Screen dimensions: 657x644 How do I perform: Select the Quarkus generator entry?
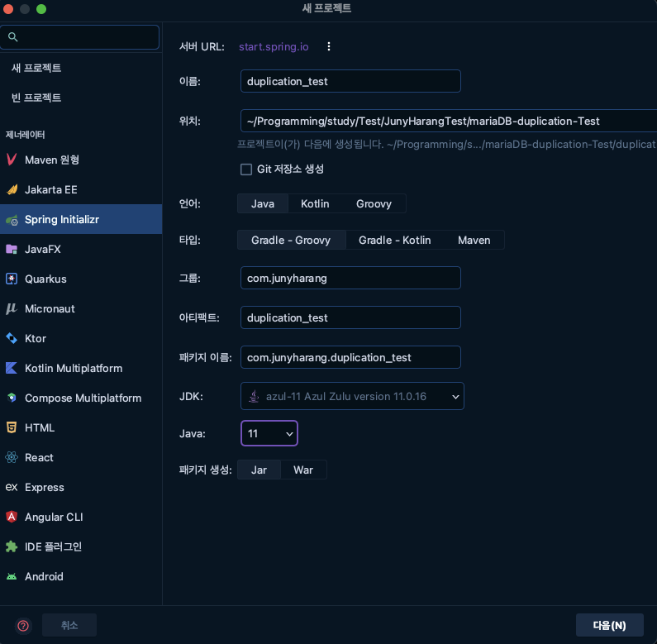(81, 279)
